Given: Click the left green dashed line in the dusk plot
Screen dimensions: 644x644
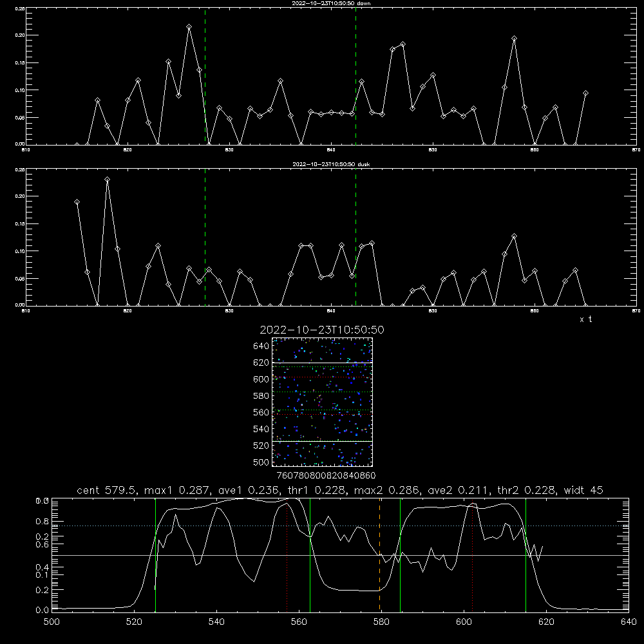Looking at the screenshot, I should [x=205, y=238].
